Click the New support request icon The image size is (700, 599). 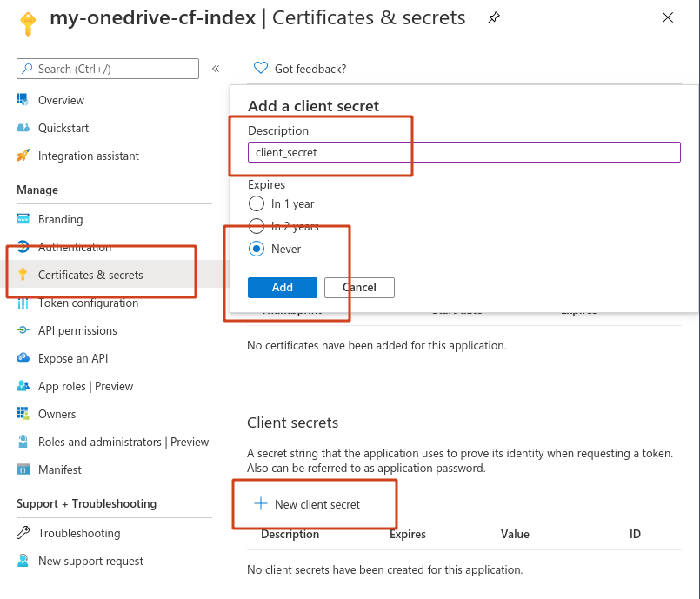(x=23, y=560)
